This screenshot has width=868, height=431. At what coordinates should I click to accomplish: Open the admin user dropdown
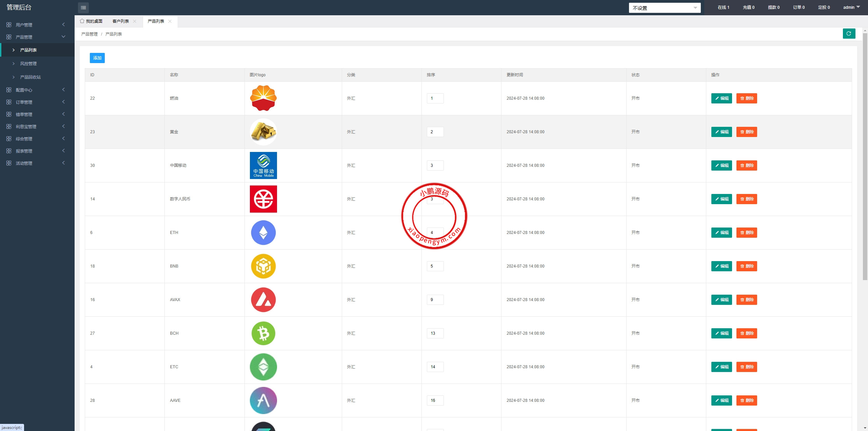(851, 7)
